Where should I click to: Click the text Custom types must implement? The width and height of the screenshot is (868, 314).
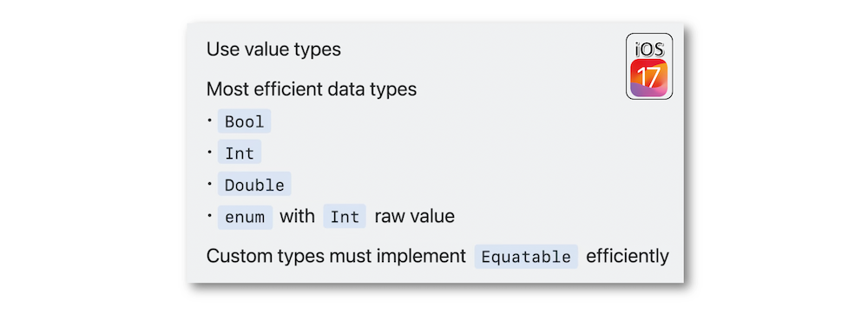click(x=336, y=257)
